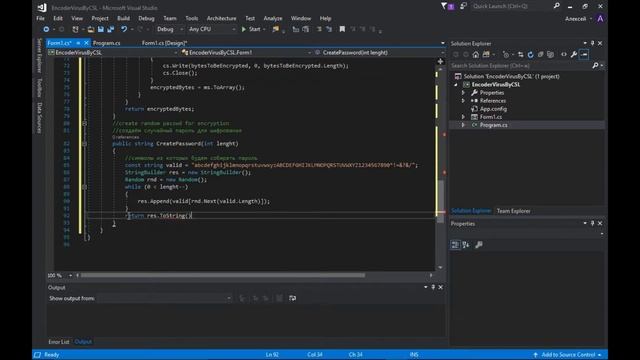
Task: Click the Property Pages wrench icon
Action: click(479, 244)
